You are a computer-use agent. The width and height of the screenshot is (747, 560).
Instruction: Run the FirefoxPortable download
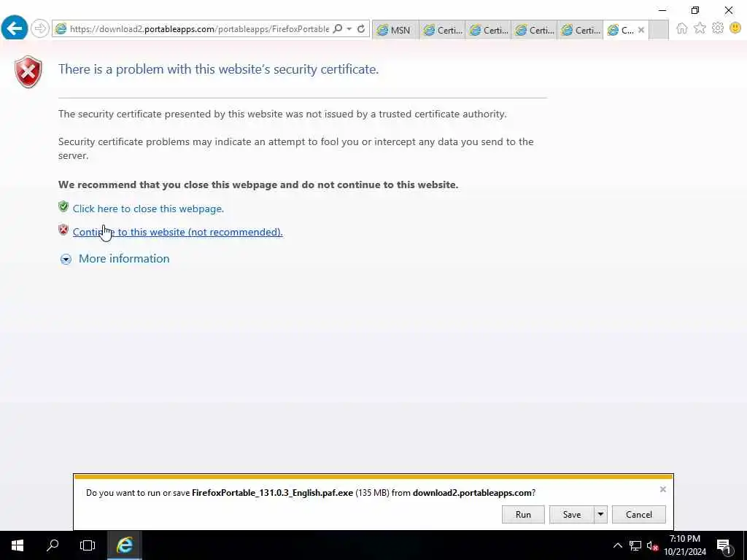click(523, 514)
